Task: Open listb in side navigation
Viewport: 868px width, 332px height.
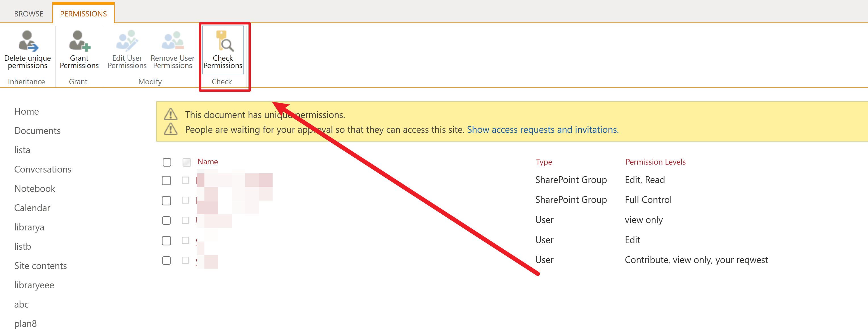Action: (x=23, y=247)
